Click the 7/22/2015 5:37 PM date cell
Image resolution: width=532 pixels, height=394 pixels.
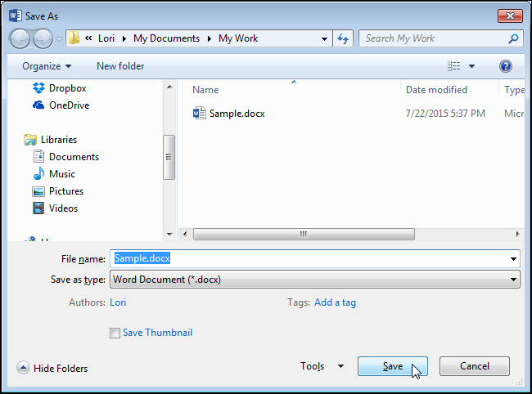(x=445, y=113)
